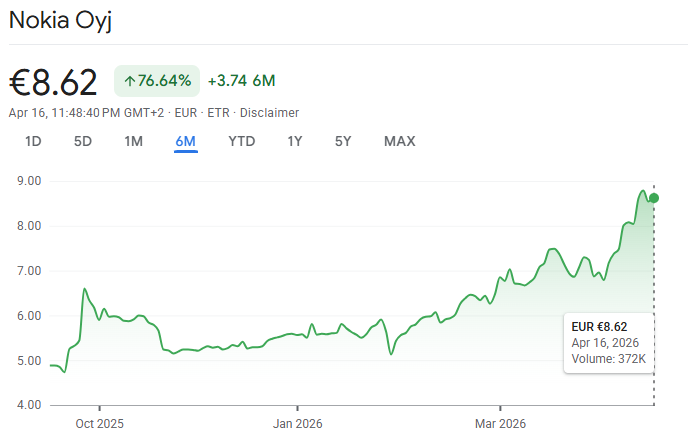The image size is (688, 436).
Task: Click the Jan 2026 axis label
Action: pyautogui.click(x=297, y=424)
